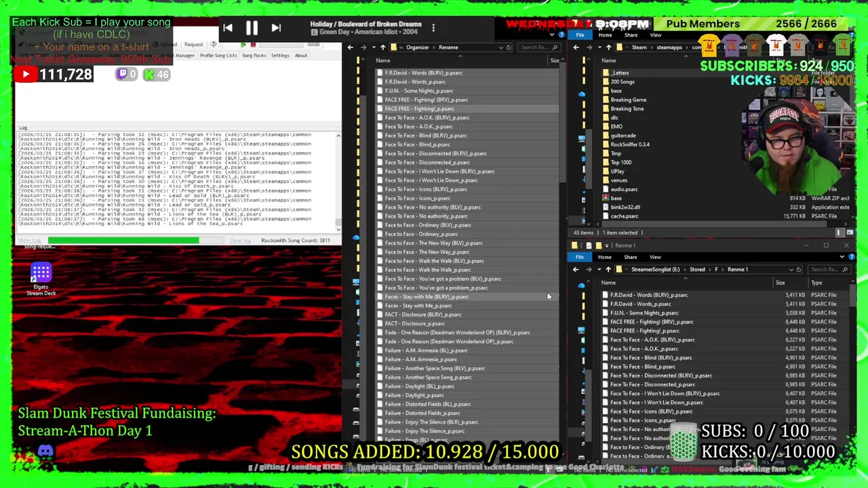Sort Renme 1 files by Type column
The height and width of the screenshot is (488, 868).
pos(816,283)
